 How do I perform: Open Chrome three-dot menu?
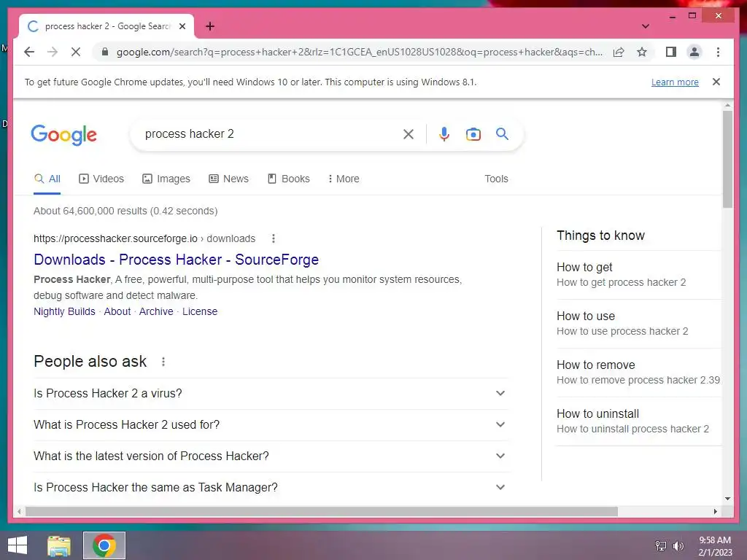point(718,52)
